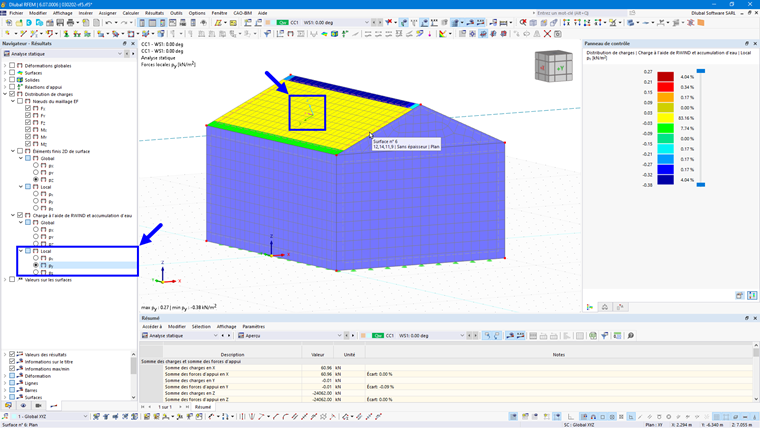Click the Redo arrow icon
Image resolution: width=760 pixels, height=428 pixels.
[x=124, y=23]
